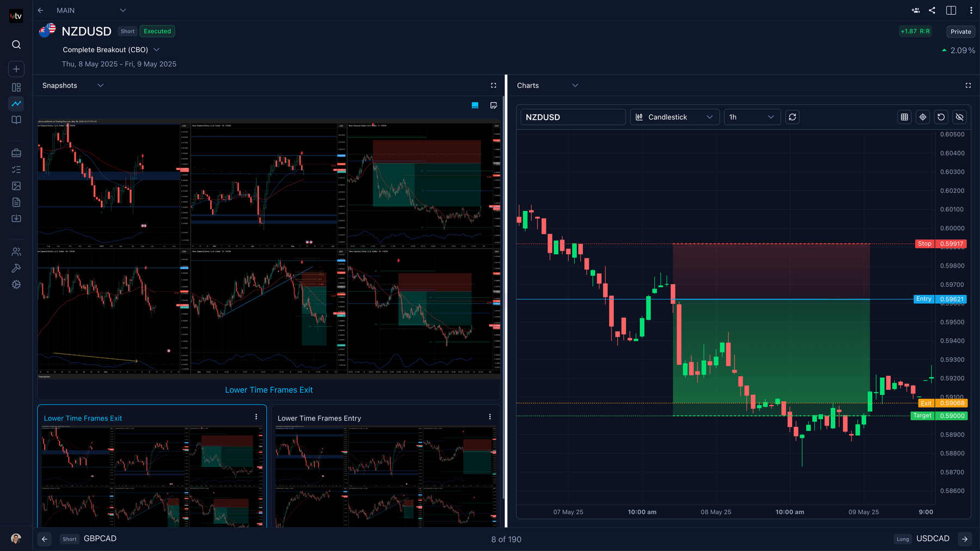
Task: Click the share icon in the top bar
Action: click(x=932, y=10)
